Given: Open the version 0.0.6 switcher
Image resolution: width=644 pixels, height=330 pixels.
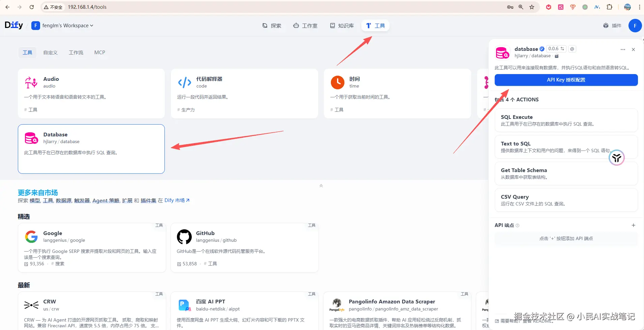Looking at the screenshot, I should (x=556, y=49).
